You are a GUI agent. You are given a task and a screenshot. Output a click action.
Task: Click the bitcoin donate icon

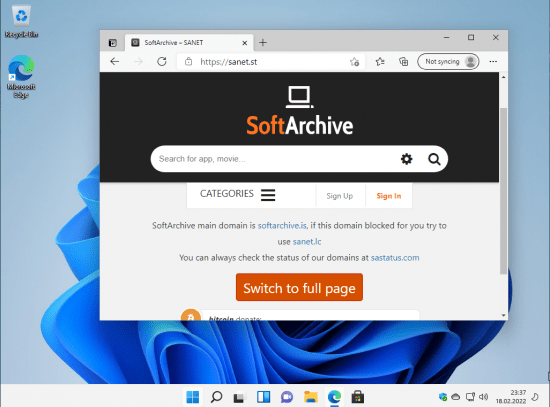coord(190,315)
